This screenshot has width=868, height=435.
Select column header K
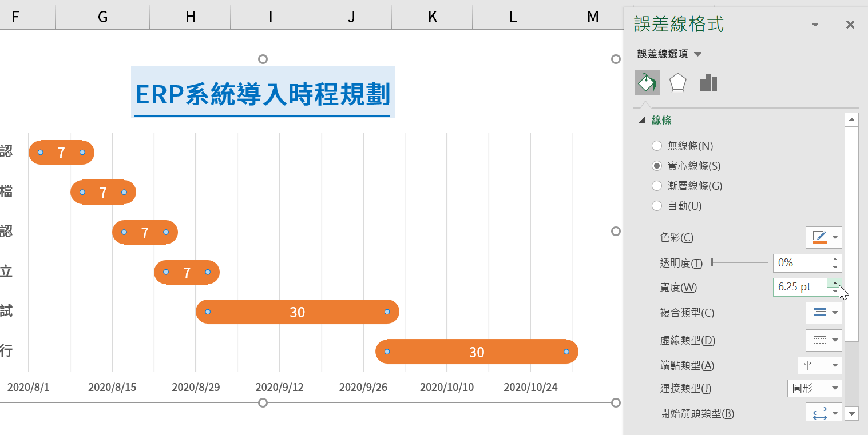pyautogui.click(x=432, y=17)
